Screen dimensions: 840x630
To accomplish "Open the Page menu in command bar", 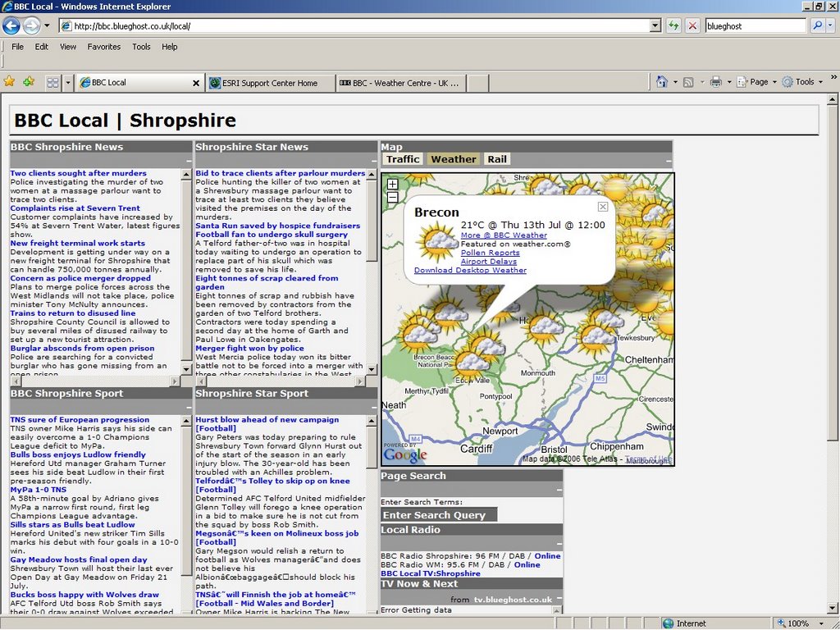I will [x=756, y=82].
